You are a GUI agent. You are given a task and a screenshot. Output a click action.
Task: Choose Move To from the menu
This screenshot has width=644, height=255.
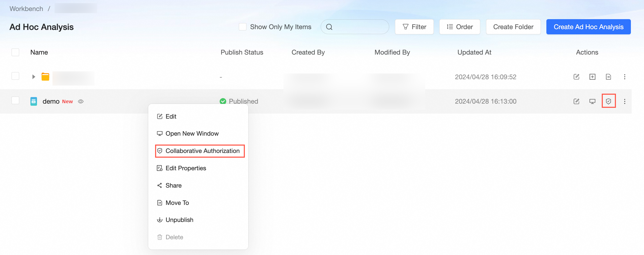tap(198, 203)
